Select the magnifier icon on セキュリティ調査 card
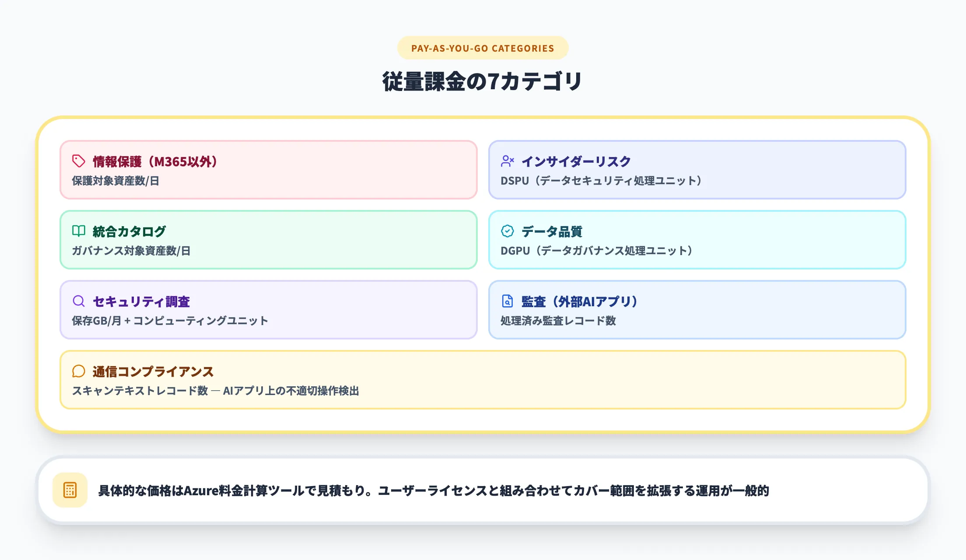Screen dimensions: 966x560 78,301
